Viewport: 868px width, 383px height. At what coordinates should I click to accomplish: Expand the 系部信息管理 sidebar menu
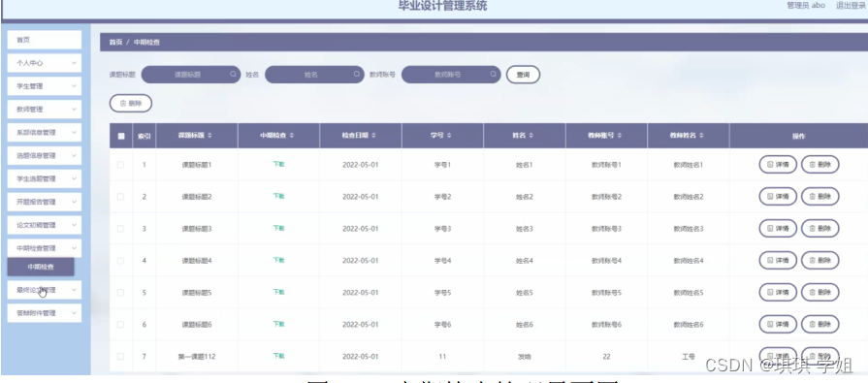pos(45,133)
